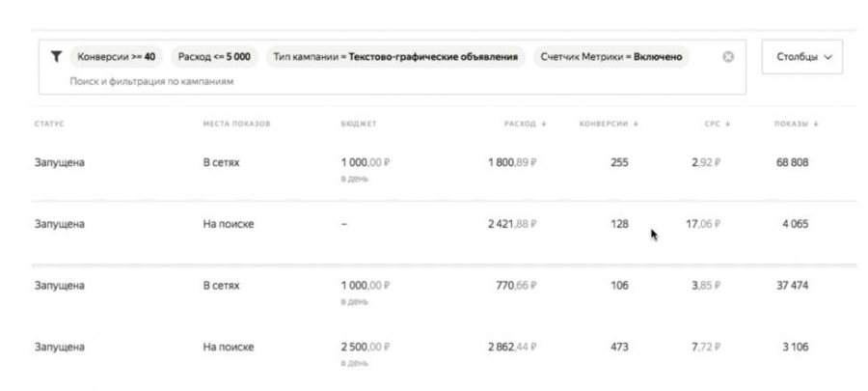
Task: Click the funnel filter icon
Action: (x=56, y=57)
